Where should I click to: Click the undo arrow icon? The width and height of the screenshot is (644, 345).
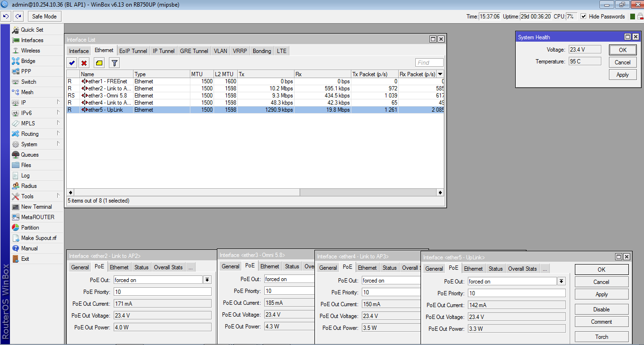click(x=6, y=17)
